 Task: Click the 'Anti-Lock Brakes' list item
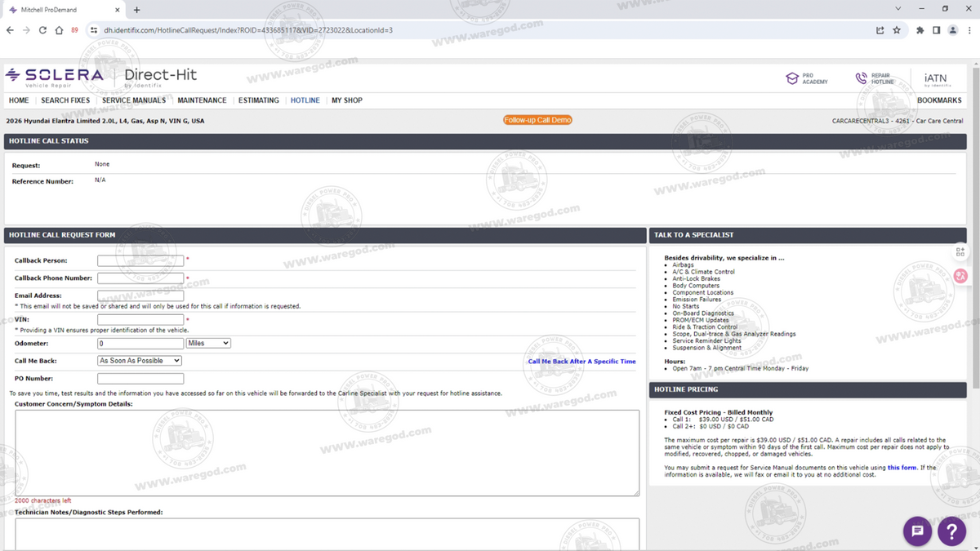pos(696,278)
